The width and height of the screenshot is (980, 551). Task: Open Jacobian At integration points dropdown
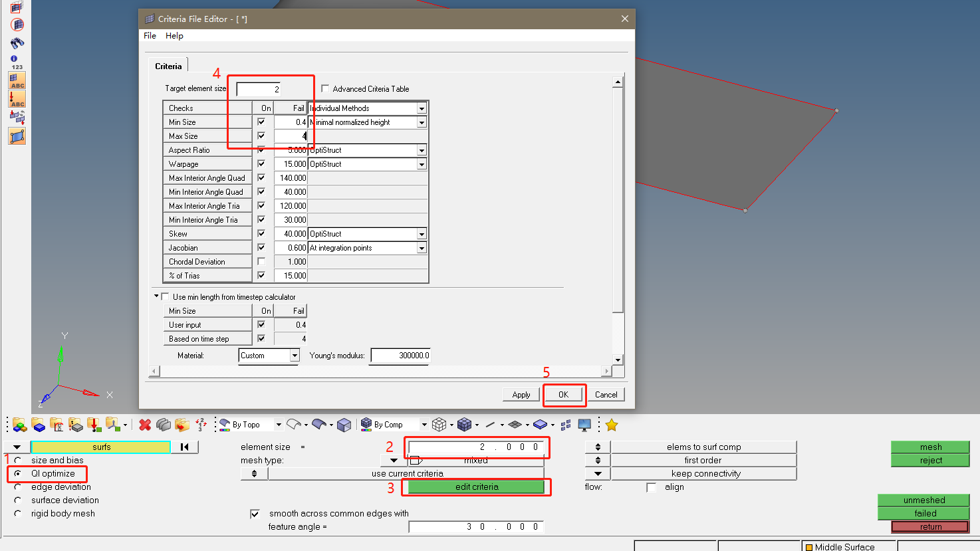(422, 248)
